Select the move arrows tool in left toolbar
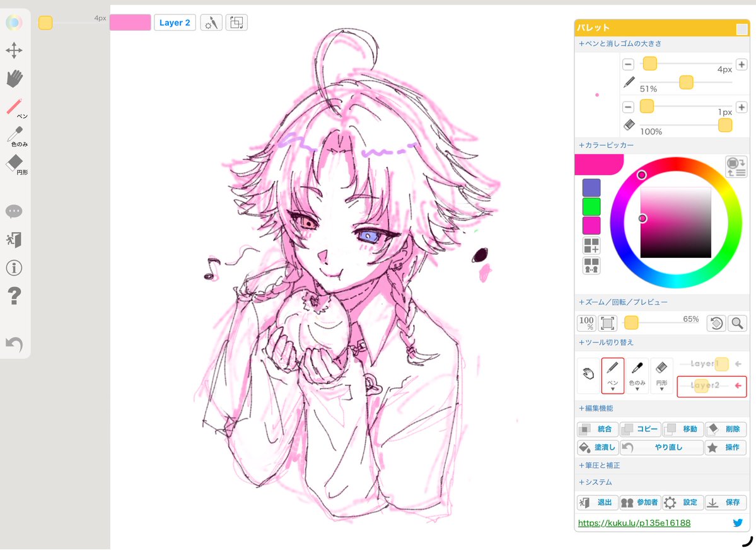This screenshot has width=756, height=550. pyautogui.click(x=14, y=50)
